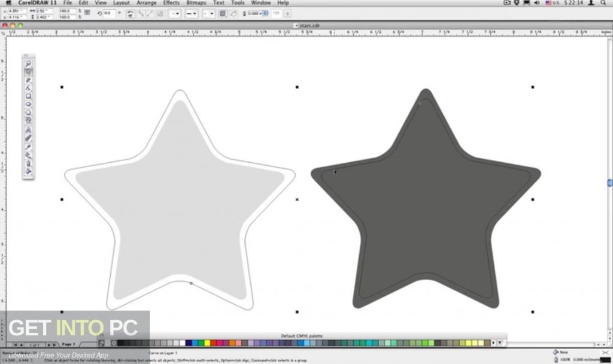Click the object height field
The image size is (613, 364).
click(x=44, y=17)
